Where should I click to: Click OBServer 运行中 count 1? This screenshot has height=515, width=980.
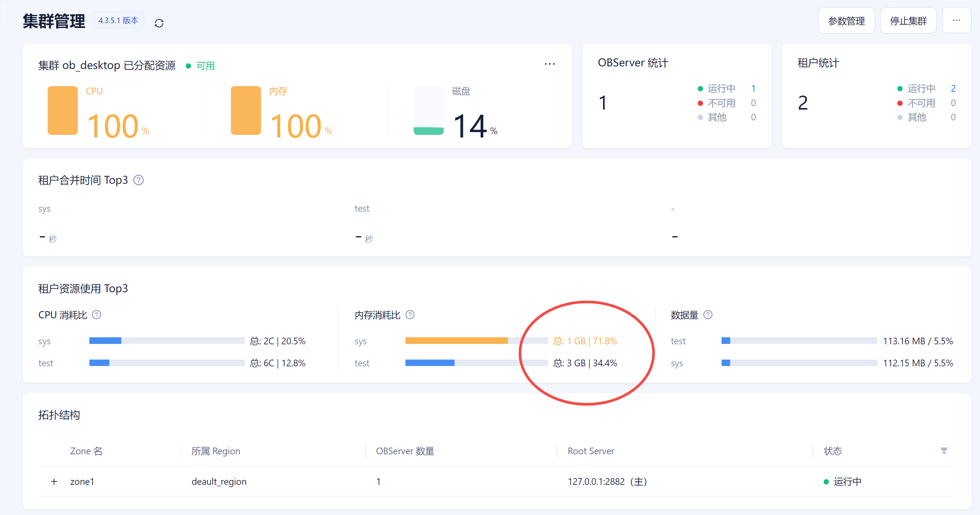click(x=753, y=89)
